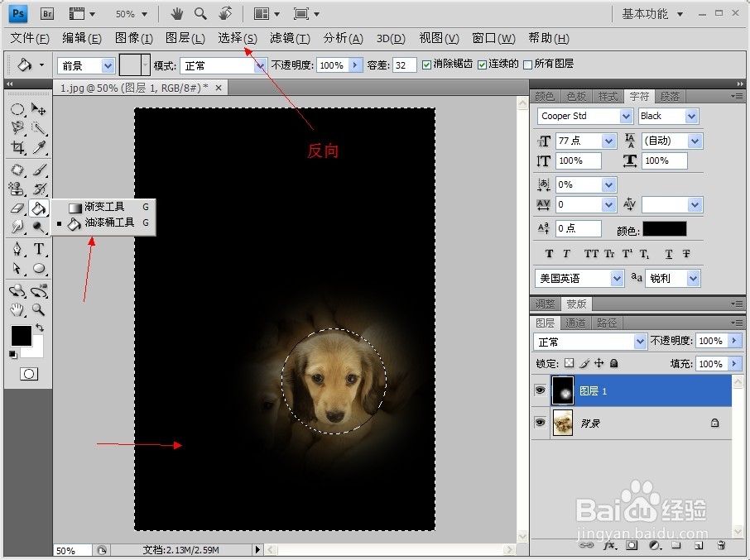Select the Spot Healing Brush tool

point(17,170)
